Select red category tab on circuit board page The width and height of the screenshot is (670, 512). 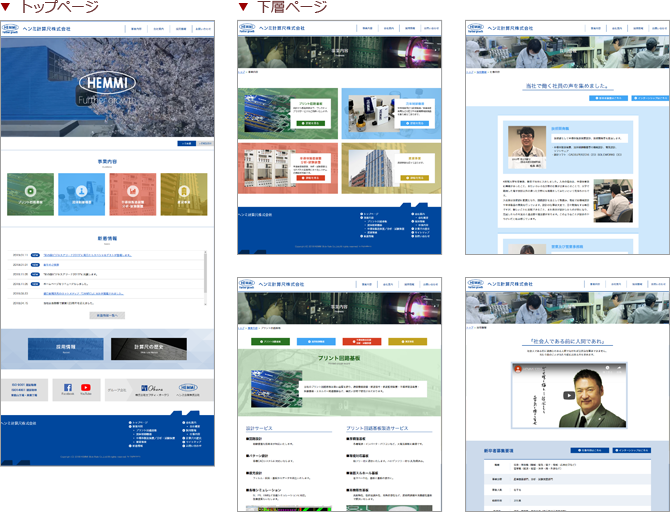(362, 341)
